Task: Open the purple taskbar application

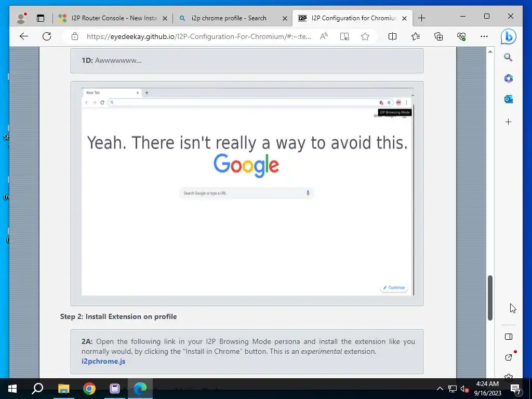Action: (115, 389)
